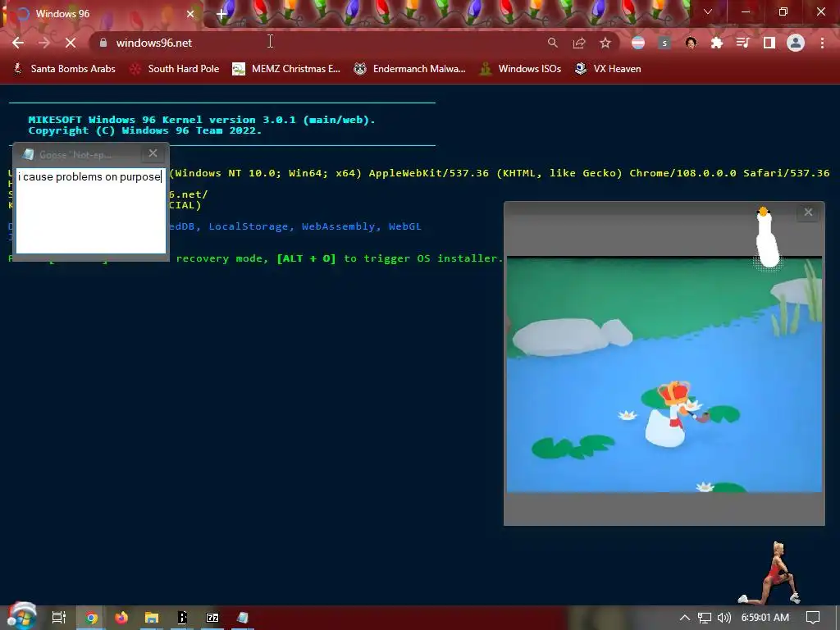840x630 pixels.
Task: Open the volume control speaker icon
Action: point(724,618)
